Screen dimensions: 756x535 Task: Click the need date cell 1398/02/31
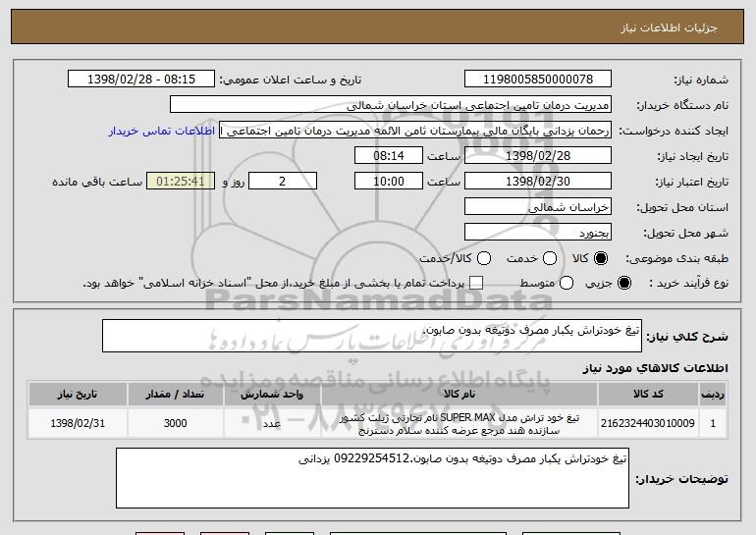[78, 424]
